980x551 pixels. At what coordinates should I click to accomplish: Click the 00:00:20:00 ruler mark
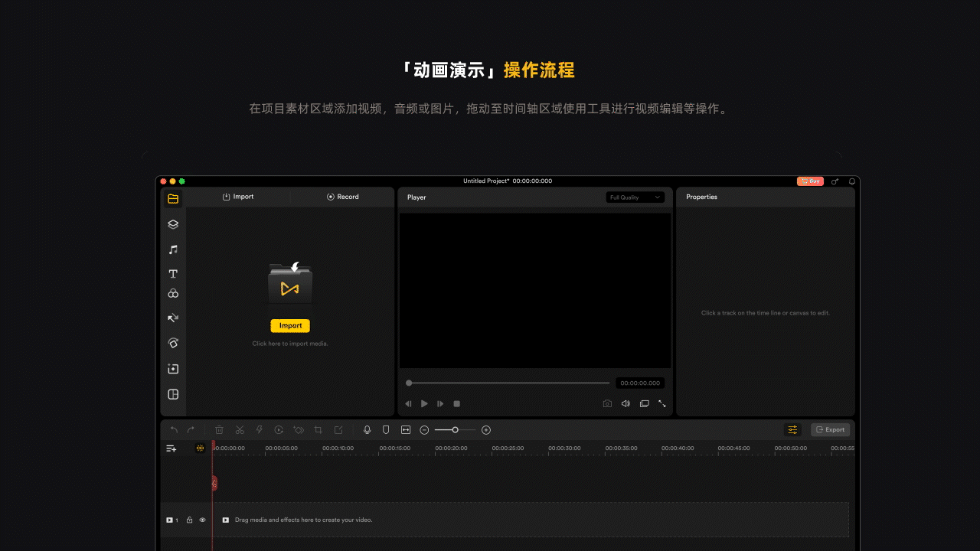coord(451,448)
